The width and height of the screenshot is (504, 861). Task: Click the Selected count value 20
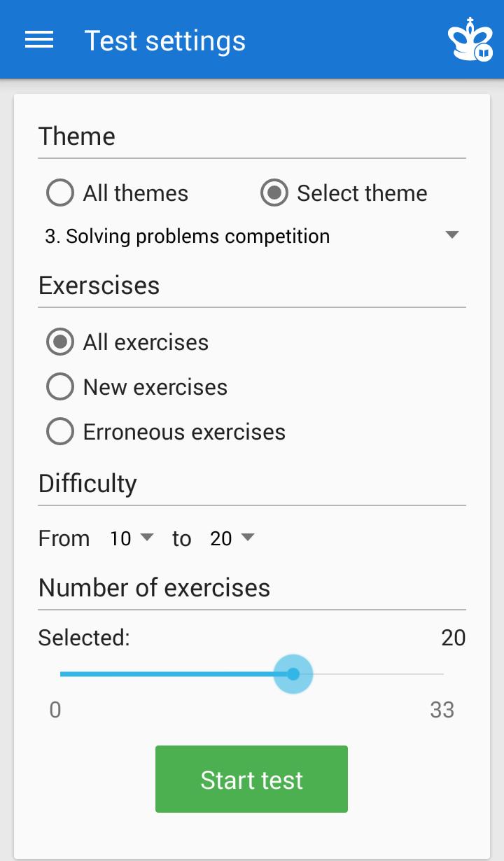tap(453, 638)
